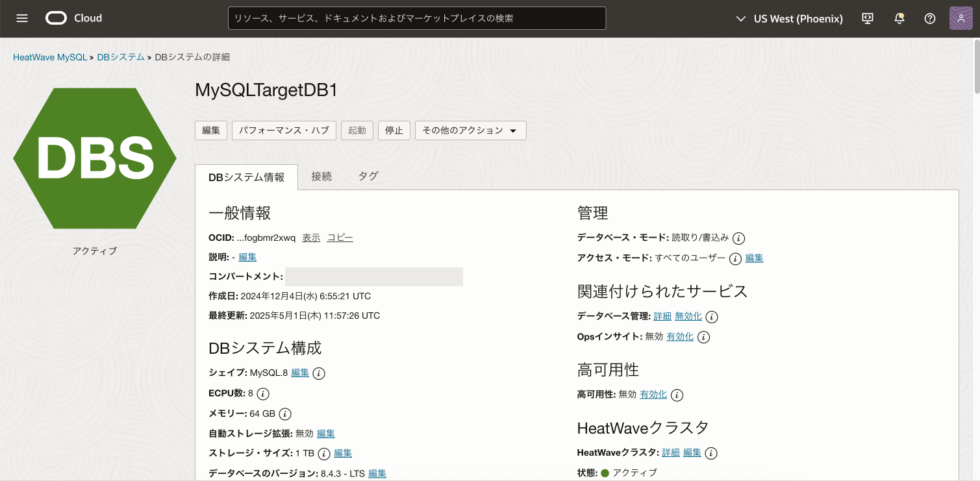Switch to the DBシステム情報 tab
The height and width of the screenshot is (481, 980).
246,177
